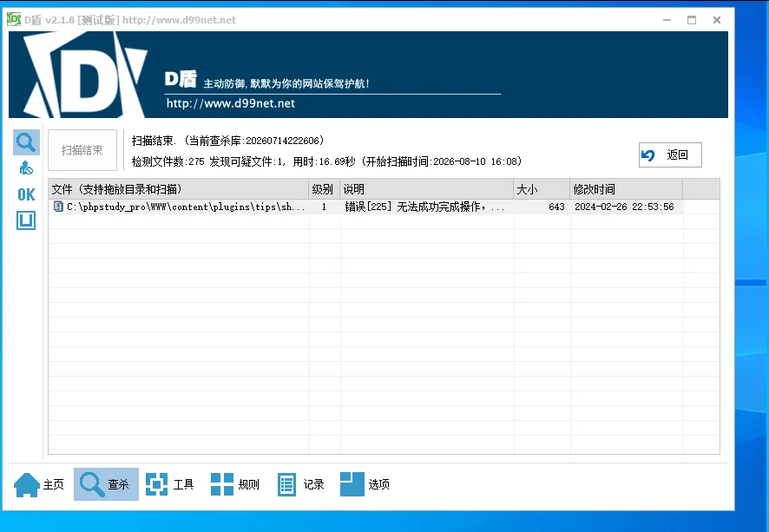
Task: Click the 检测文件数:275 status text
Action: tap(168, 161)
